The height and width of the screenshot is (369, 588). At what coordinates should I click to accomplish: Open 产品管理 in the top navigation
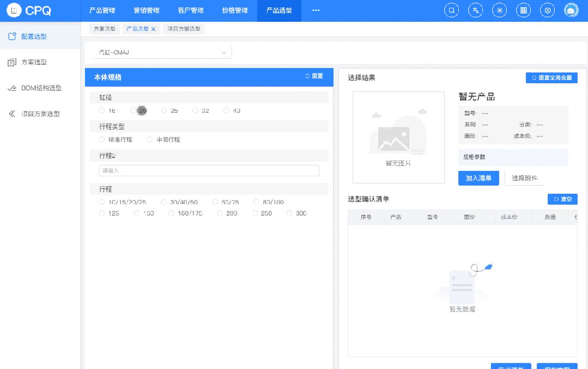pyautogui.click(x=102, y=10)
